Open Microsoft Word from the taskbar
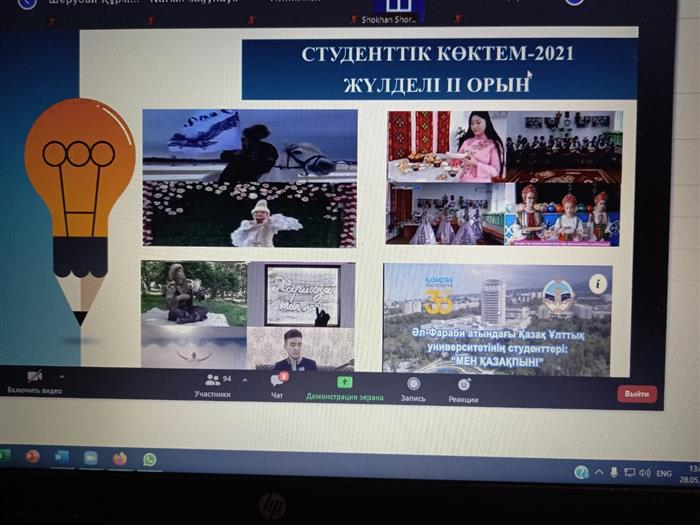This screenshot has width=700, height=525. (62, 457)
